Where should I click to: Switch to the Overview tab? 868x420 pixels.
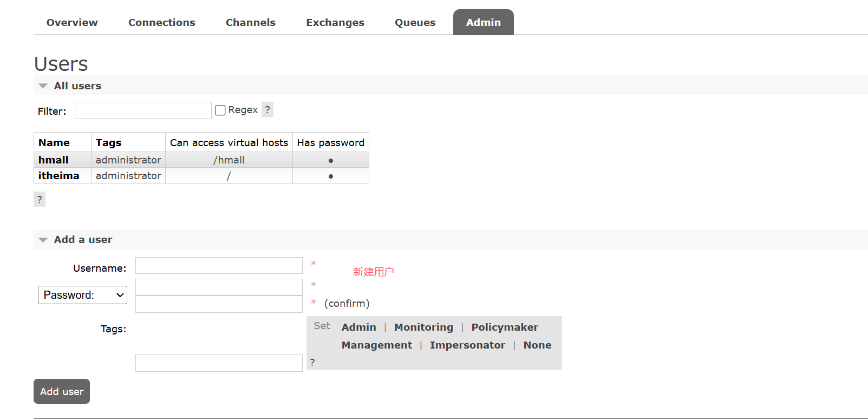[x=72, y=23]
